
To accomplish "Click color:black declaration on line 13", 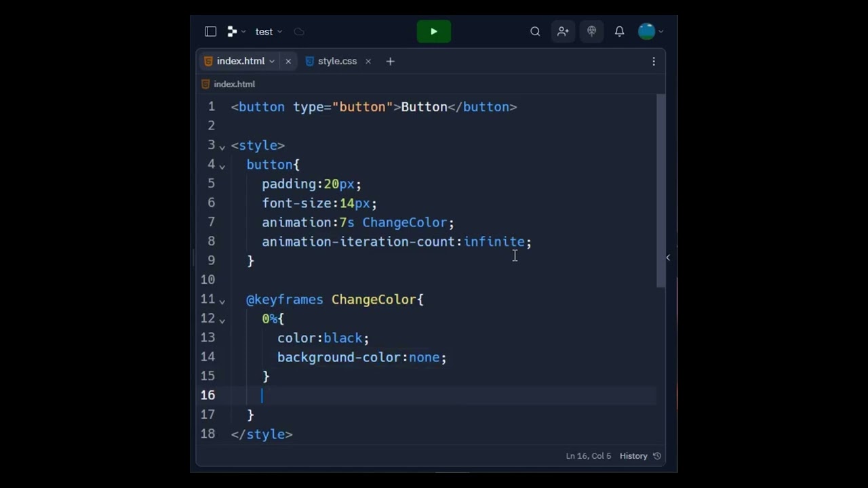I will tap(323, 338).
